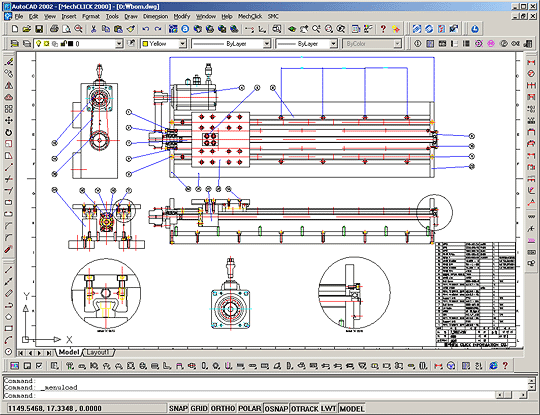Toggle ORTHO mode in status bar
The width and height of the screenshot is (540, 415).
pyautogui.click(x=223, y=408)
